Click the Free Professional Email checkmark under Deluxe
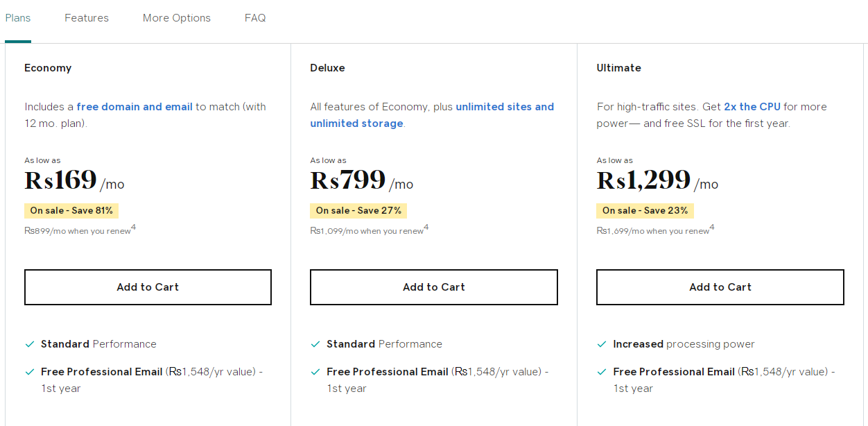The height and width of the screenshot is (426, 868). point(316,372)
